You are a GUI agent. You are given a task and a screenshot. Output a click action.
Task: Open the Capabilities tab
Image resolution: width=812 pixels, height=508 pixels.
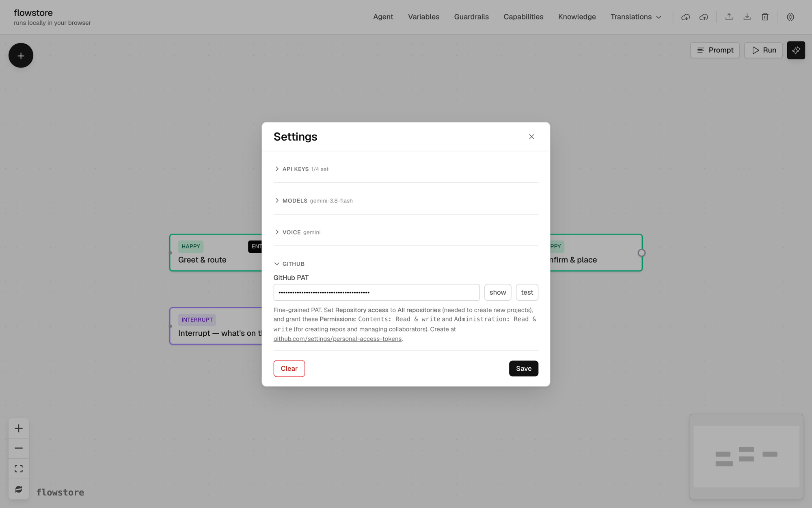point(523,17)
